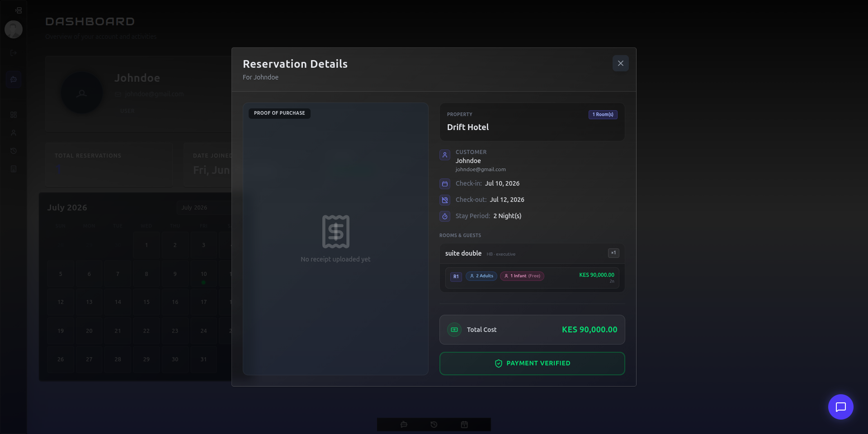Click the x1 room quantity badge
868x434 pixels.
613,253
